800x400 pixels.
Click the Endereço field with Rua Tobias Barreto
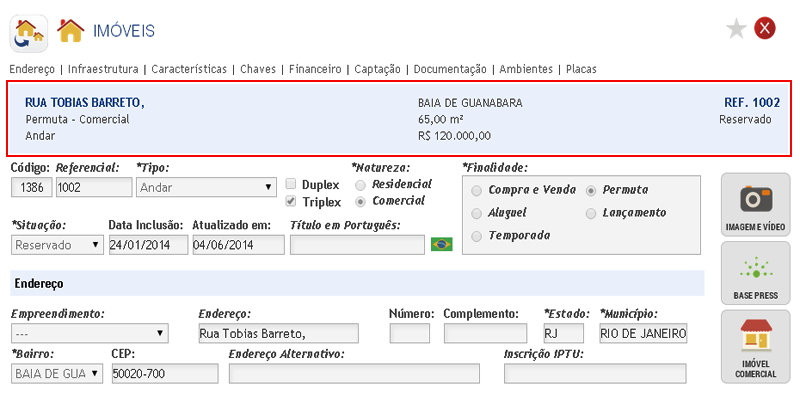pyautogui.click(x=278, y=333)
